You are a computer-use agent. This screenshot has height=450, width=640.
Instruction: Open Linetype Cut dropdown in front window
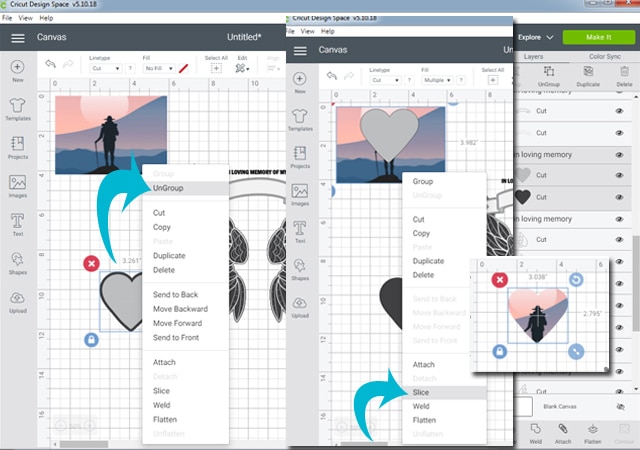pyautogui.click(x=385, y=80)
